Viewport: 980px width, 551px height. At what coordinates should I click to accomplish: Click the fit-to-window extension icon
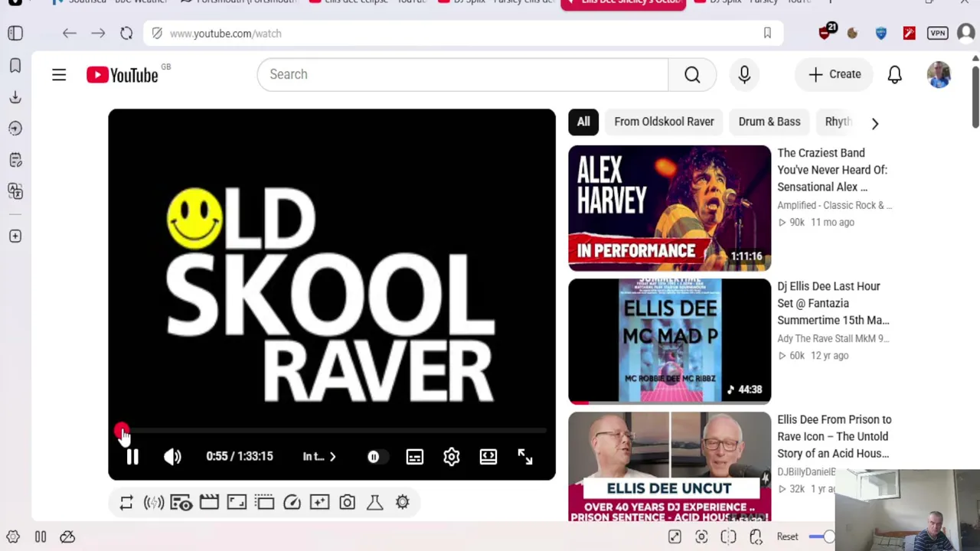tap(237, 502)
